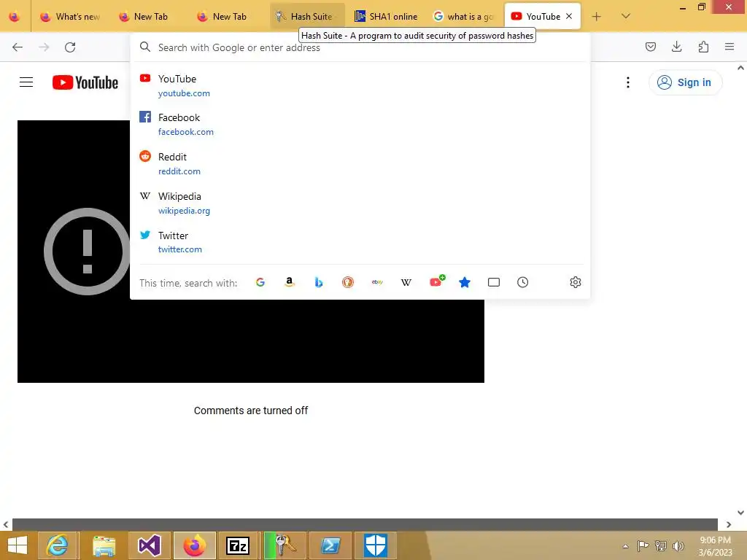
Task: Open Firefox View pinned tab
Action: tap(15, 17)
